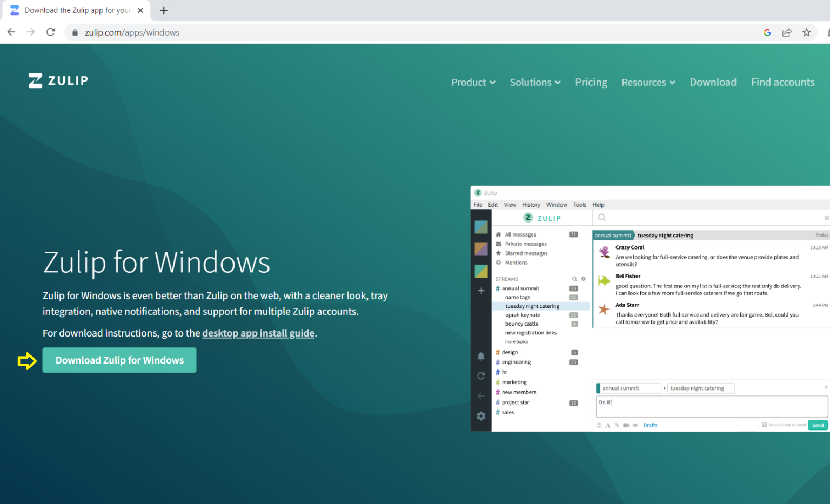Click the paperclip attachment icon
The height and width of the screenshot is (504, 830).
(x=617, y=425)
